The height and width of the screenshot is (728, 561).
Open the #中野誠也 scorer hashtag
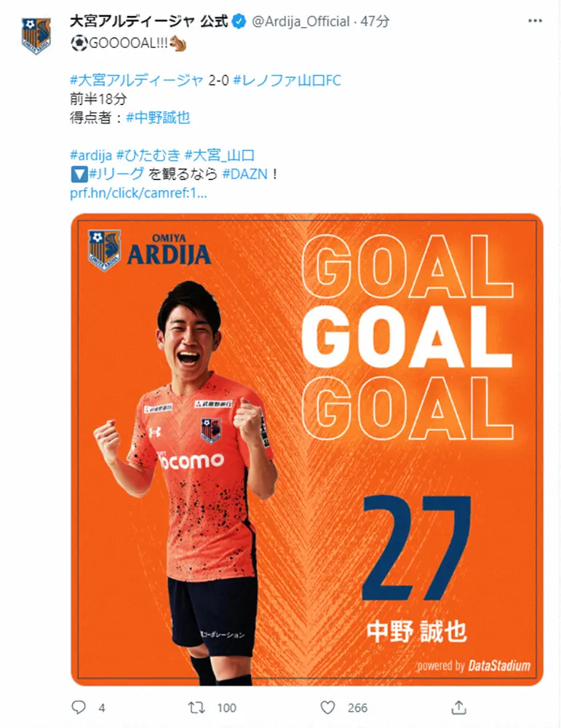[x=158, y=117]
